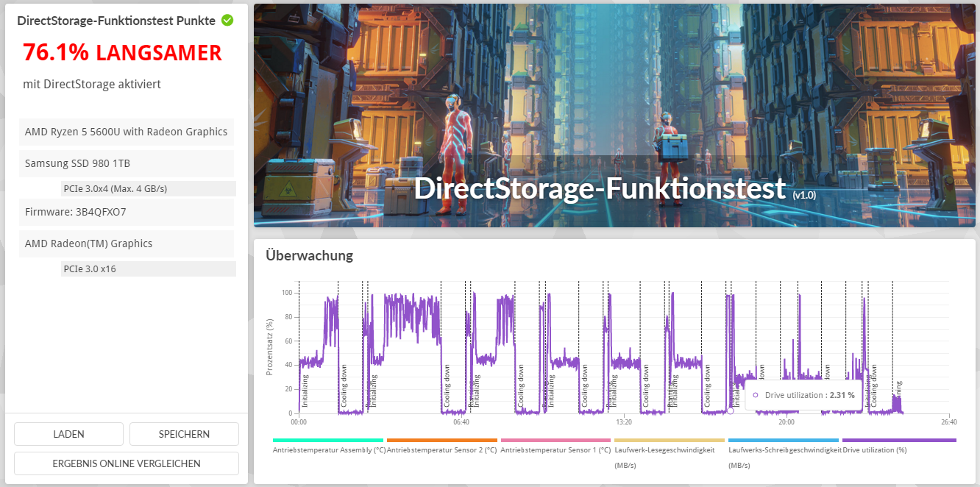The image size is (980, 487).
Task: Click the orange Sensor 2 color bar
Action: (x=442, y=440)
